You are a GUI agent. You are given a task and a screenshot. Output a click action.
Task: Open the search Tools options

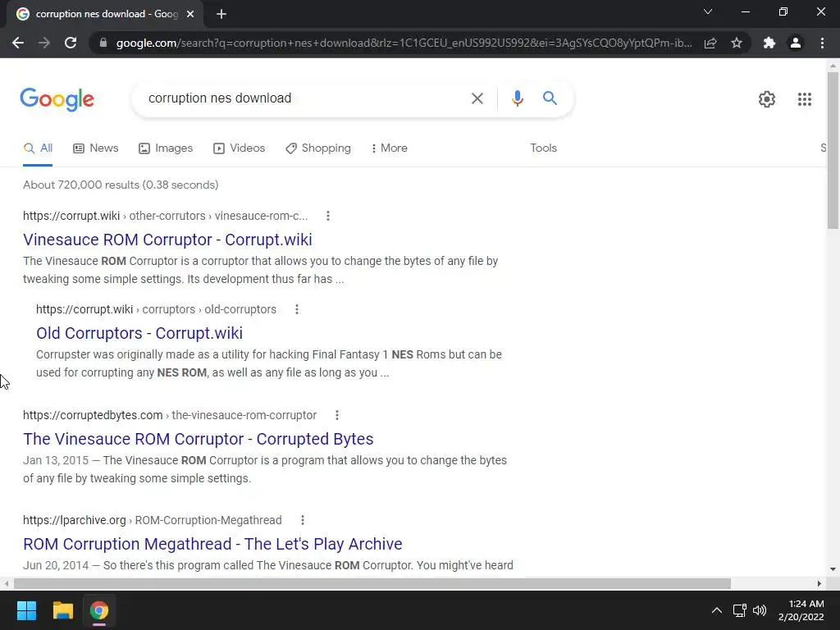(543, 148)
